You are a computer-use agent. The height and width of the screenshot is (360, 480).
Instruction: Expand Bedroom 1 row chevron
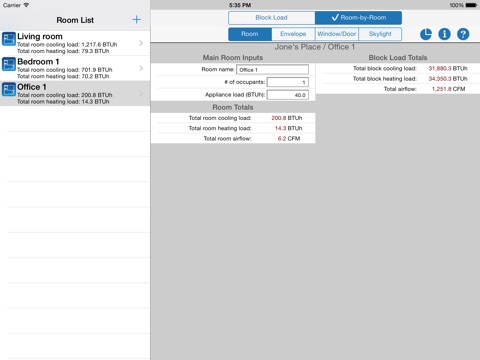pos(141,68)
